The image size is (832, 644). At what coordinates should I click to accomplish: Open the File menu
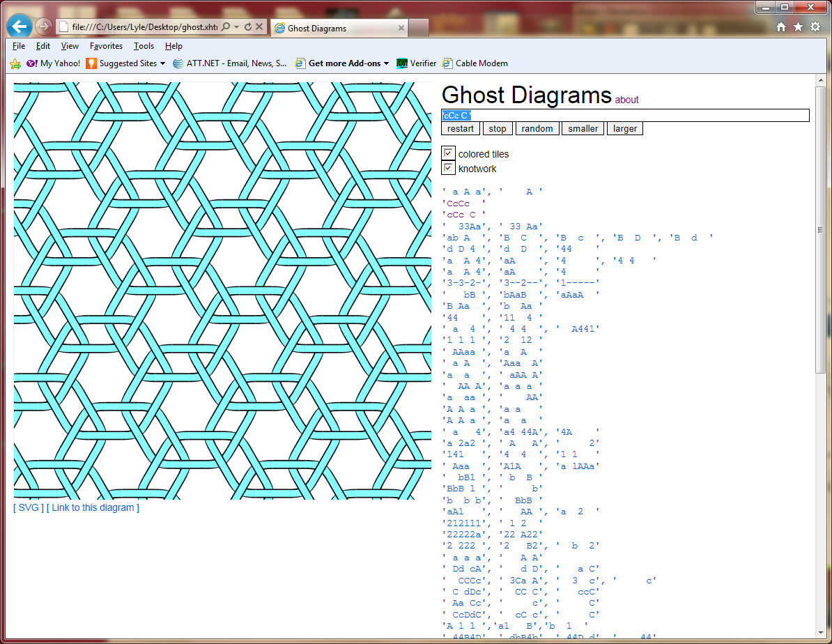[x=19, y=46]
